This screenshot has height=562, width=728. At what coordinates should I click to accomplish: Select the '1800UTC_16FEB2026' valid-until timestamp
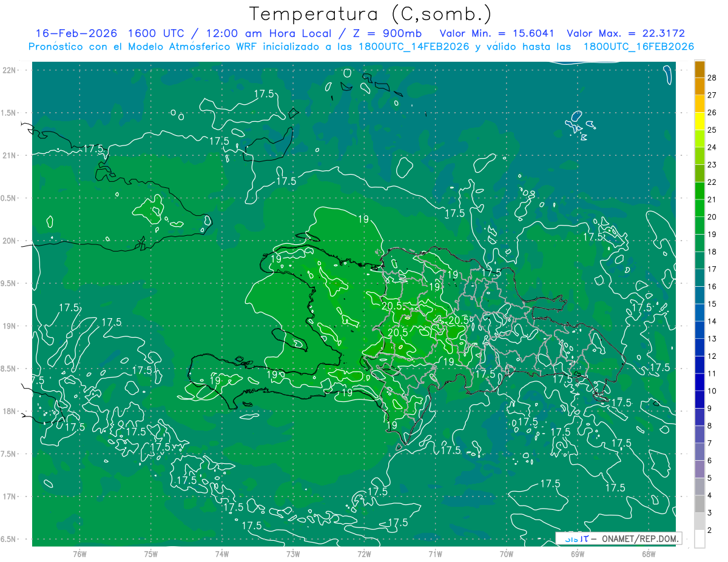(x=638, y=47)
